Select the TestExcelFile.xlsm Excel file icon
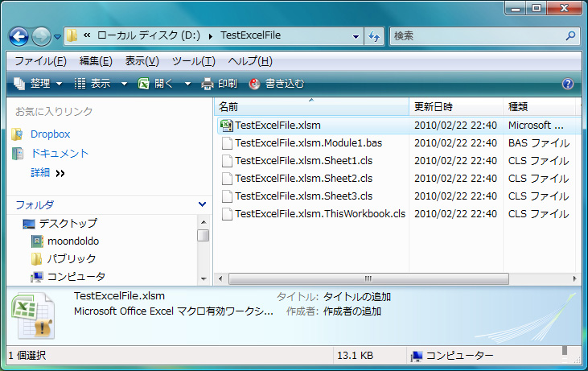The height and width of the screenshot is (371, 588). tap(226, 126)
